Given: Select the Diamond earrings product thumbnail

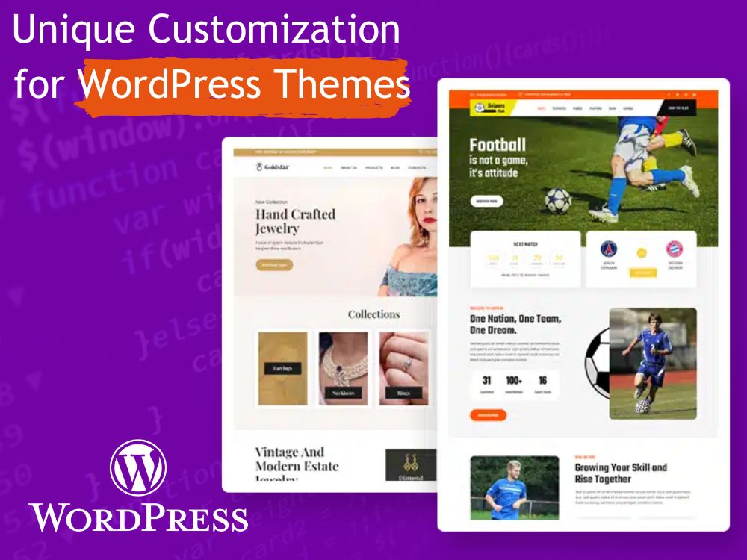Looking at the screenshot, I should point(411,464).
